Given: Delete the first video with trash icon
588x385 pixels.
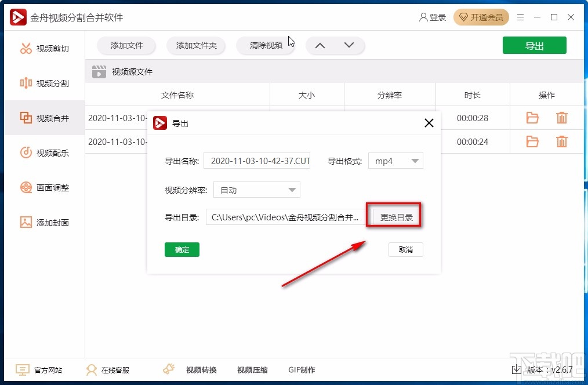Looking at the screenshot, I should point(561,118).
